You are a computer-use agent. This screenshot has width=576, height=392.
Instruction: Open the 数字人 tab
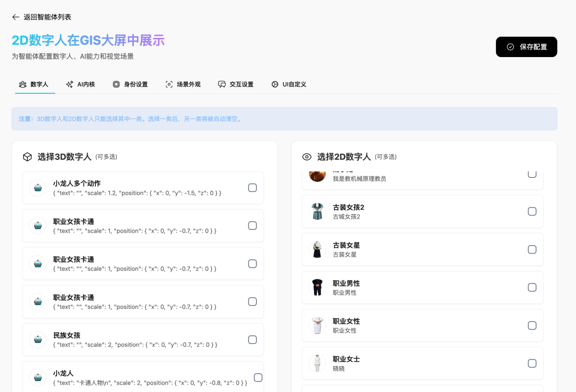click(34, 84)
